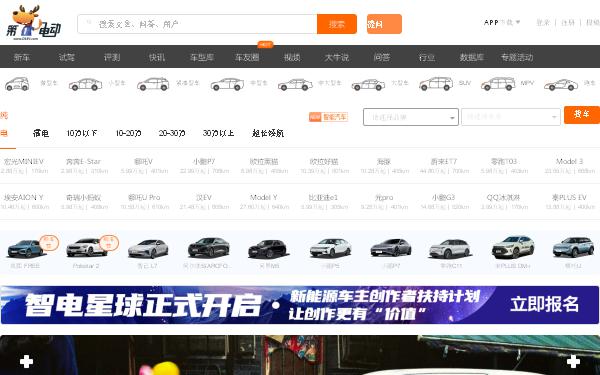Select the MPV body type icon
The image size is (600, 375).
click(x=498, y=84)
